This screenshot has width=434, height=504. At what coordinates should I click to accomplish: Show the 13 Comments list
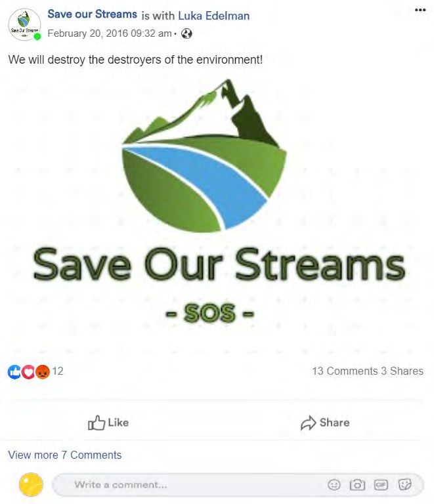(x=345, y=371)
